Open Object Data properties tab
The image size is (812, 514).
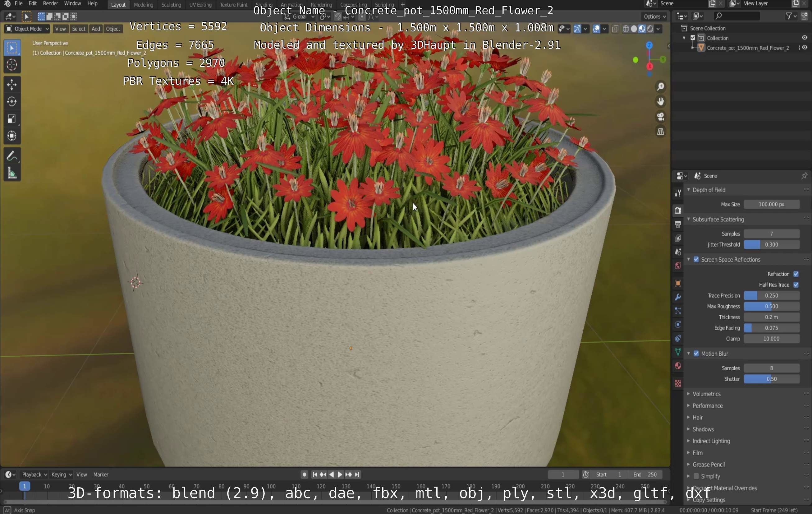tap(678, 352)
